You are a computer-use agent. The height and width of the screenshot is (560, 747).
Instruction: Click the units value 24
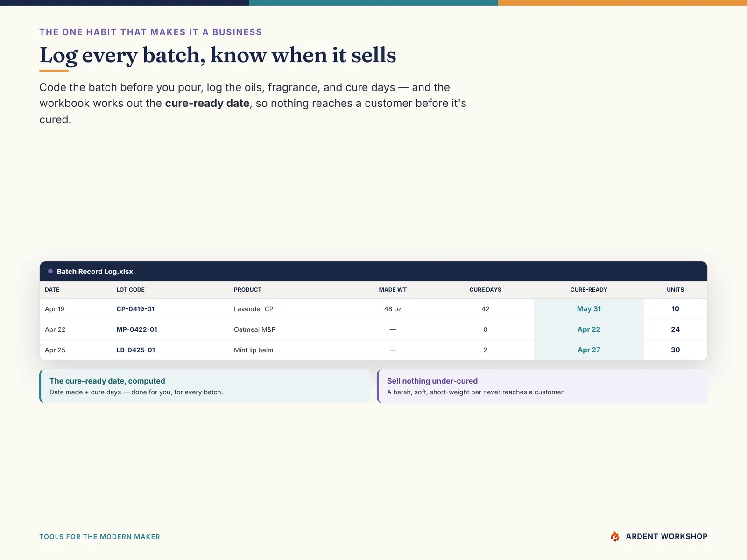(675, 329)
